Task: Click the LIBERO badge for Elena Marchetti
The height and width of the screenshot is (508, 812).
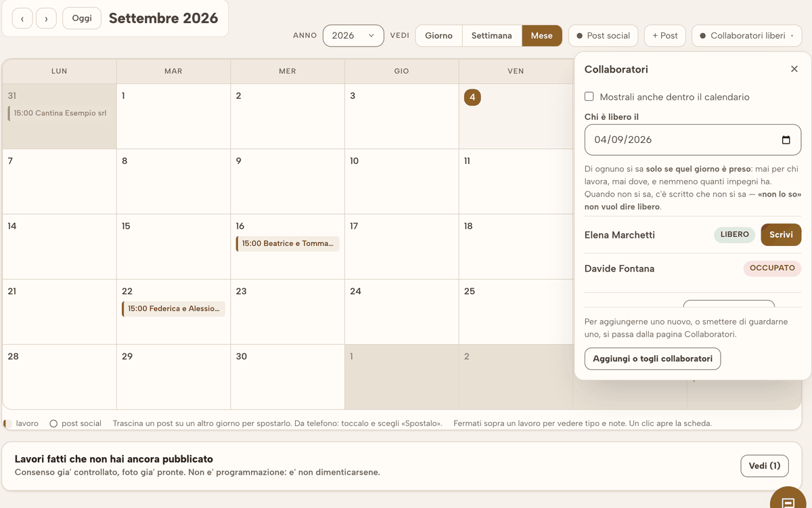Action: (x=734, y=235)
